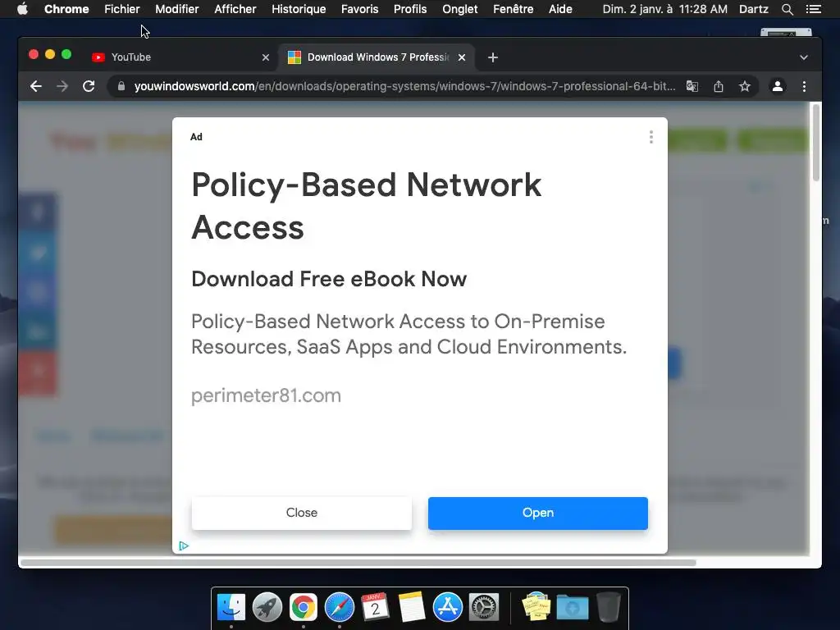Open Launchpad from the Dock
Image resolution: width=840 pixels, height=630 pixels.
coord(267,607)
